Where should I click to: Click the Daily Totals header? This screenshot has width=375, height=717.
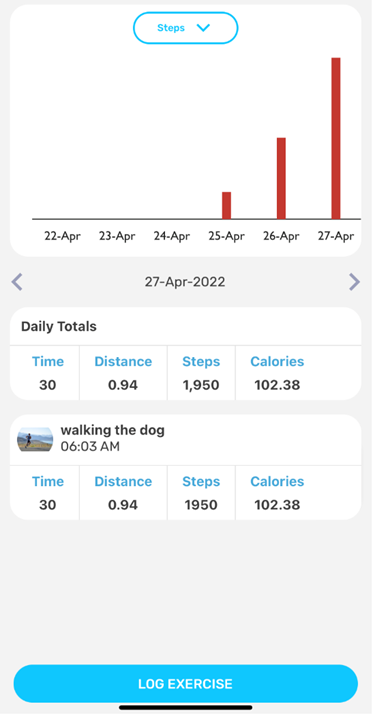pyautogui.click(x=59, y=326)
